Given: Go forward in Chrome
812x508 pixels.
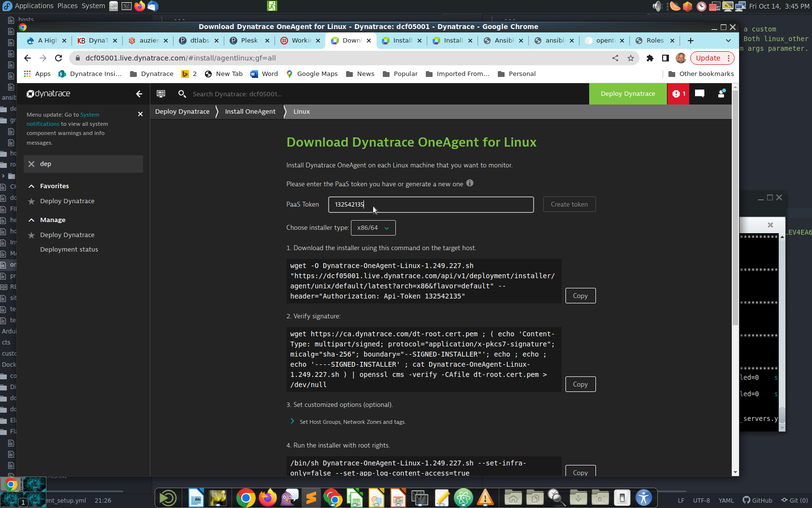Looking at the screenshot, I should tap(43, 58).
